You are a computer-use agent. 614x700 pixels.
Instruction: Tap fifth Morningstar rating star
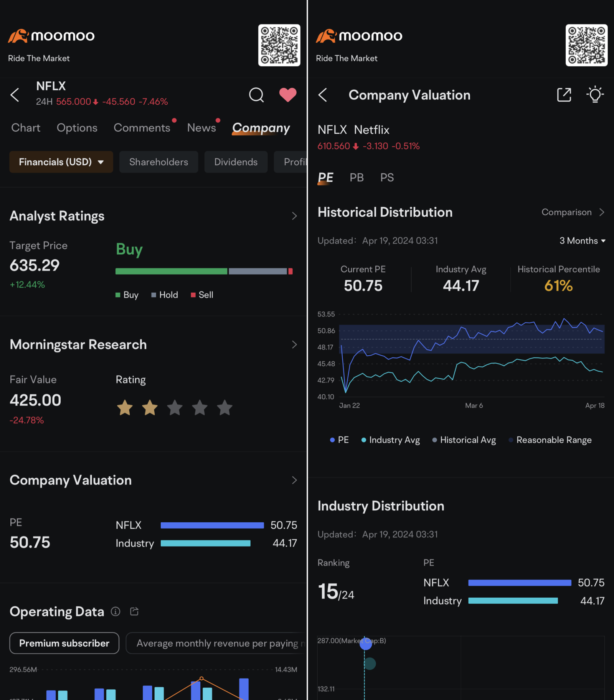pos(224,407)
